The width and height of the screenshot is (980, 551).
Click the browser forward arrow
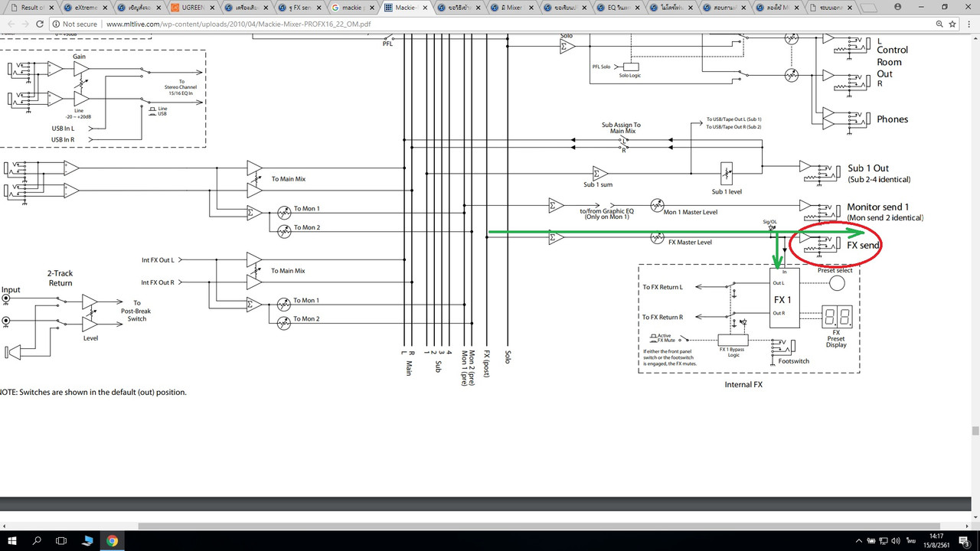[31, 24]
